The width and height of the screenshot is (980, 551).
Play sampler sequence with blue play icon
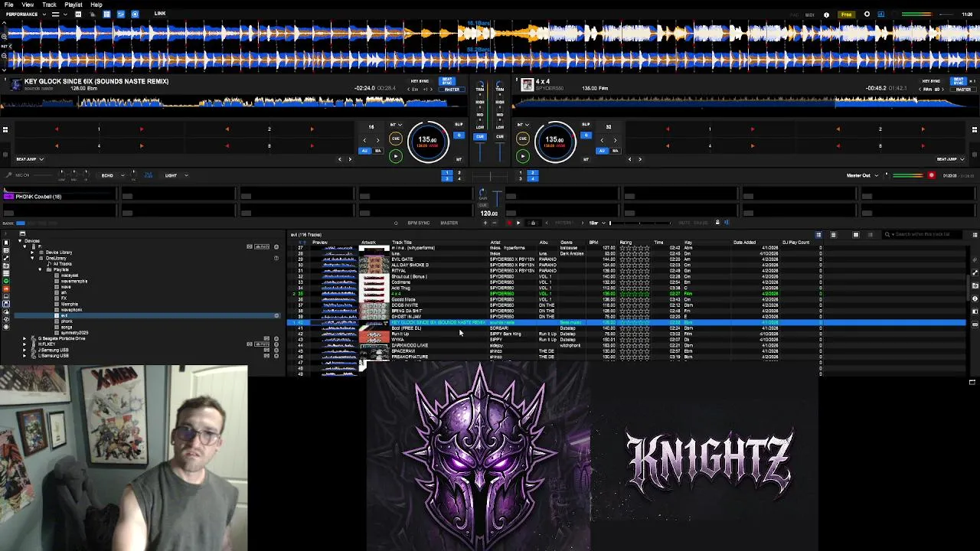[518, 223]
